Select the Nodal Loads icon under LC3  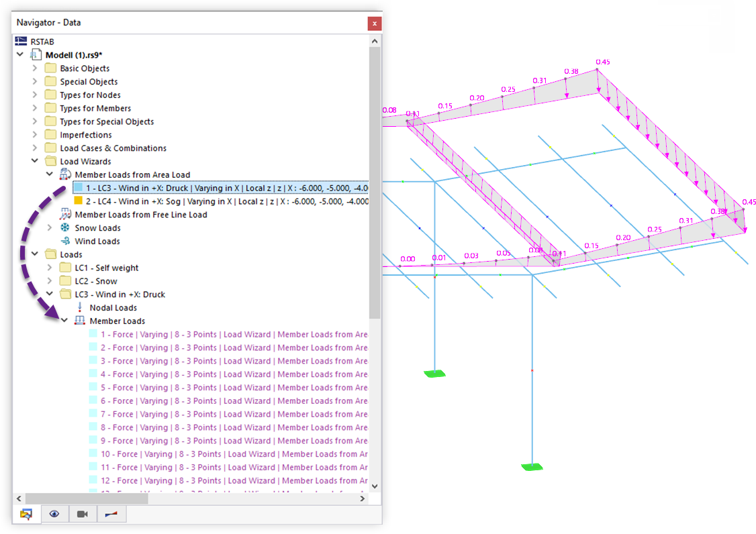(81, 307)
